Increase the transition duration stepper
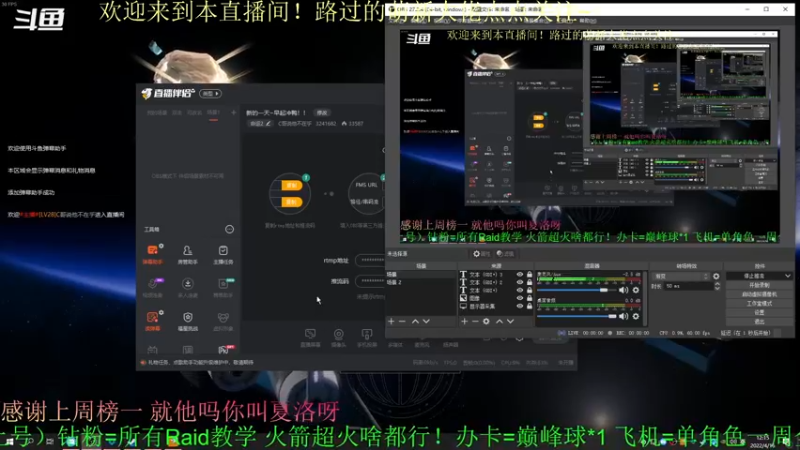Viewport: 800px width, 450px height. [x=717, y=284]
